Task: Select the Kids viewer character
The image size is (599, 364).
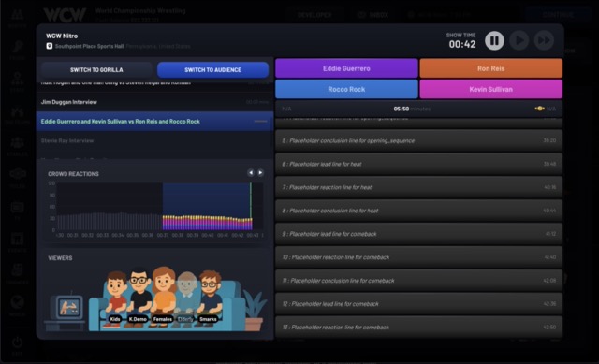Action: (115, 298)
